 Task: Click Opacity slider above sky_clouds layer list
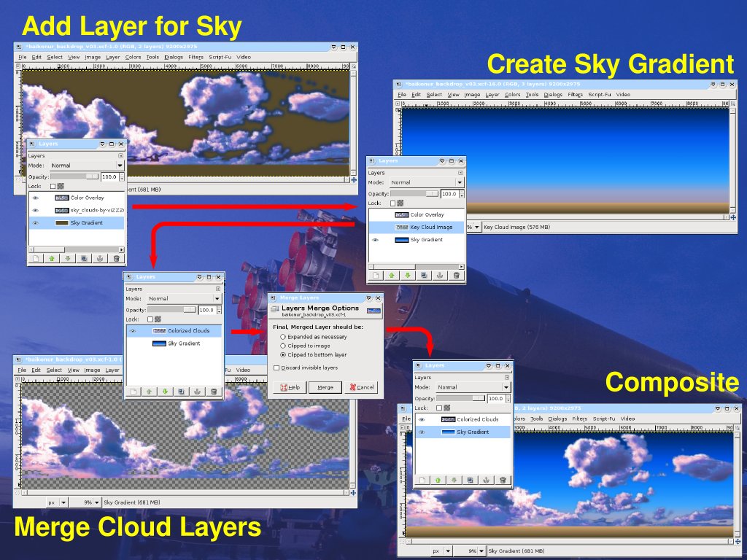[74, 176]
